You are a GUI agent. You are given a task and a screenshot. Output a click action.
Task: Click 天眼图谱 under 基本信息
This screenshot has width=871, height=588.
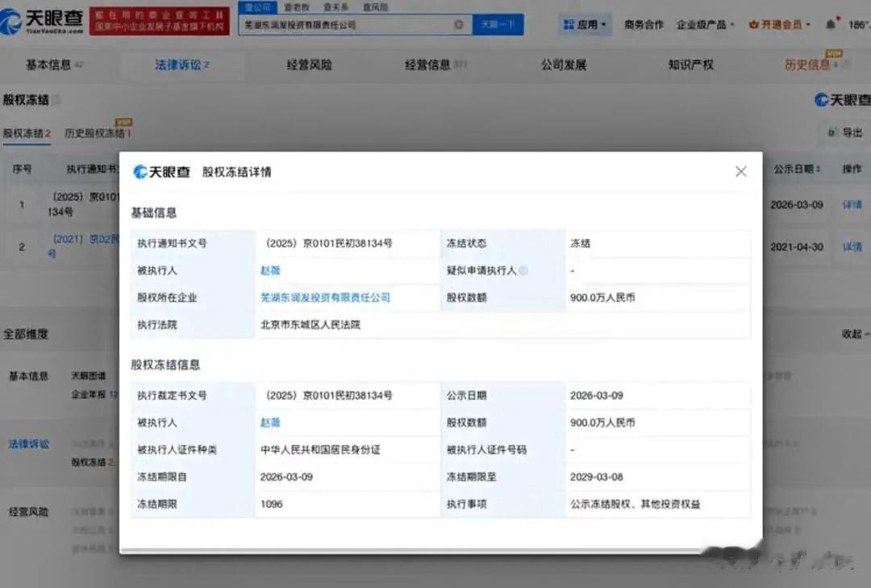click(x=89, y=376)
